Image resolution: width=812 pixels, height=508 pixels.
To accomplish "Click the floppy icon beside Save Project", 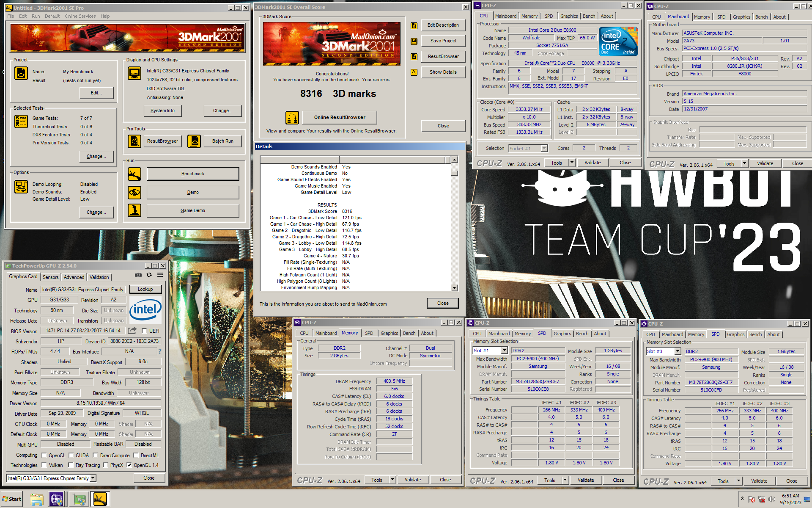I will click(414, 41).
